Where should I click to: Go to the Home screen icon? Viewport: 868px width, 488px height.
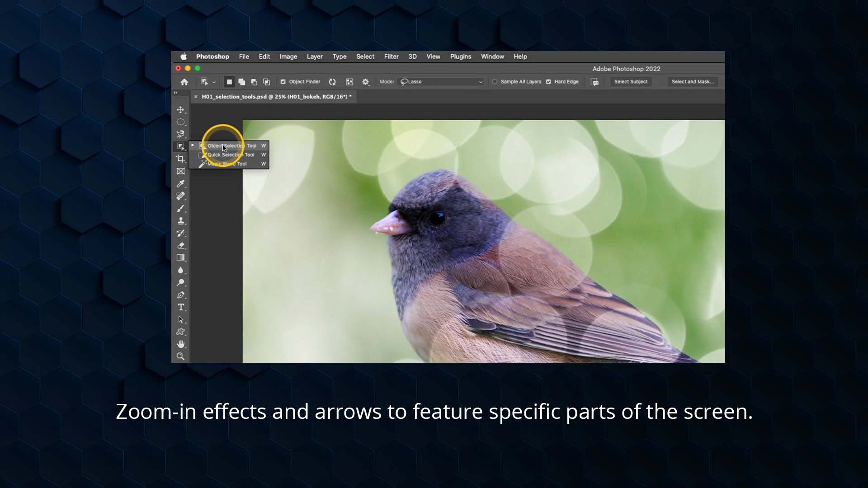pos(184,82)
